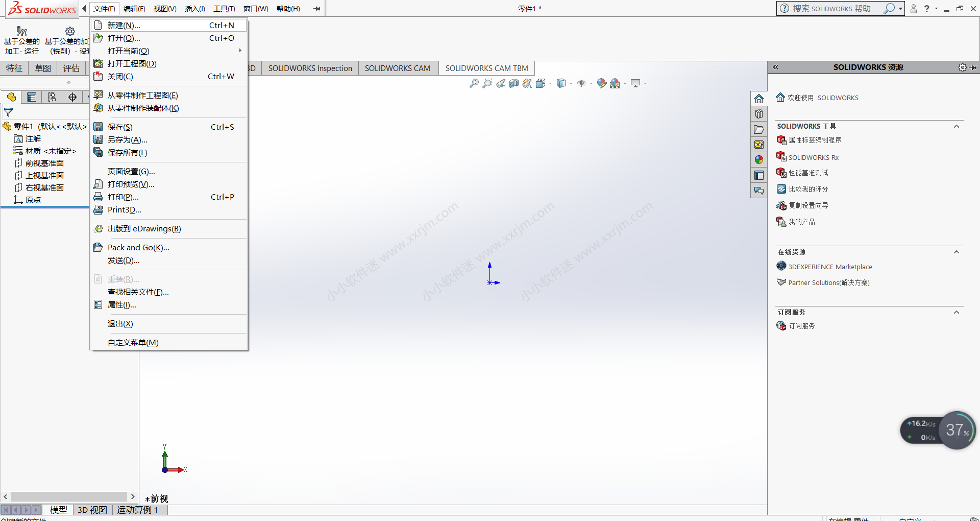Click the feature tree filter funnel icon

tap(8, 112)
